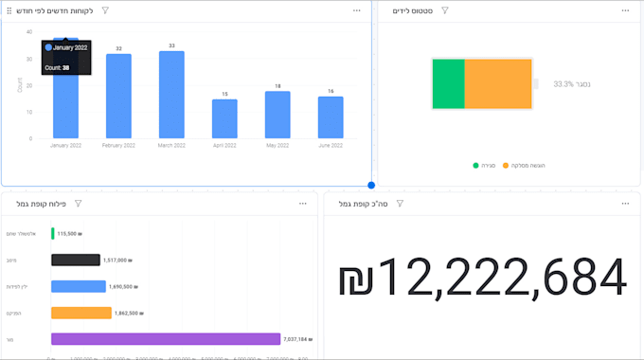Toggle the הוגשה מסלקה legend label

click(528, 166)
